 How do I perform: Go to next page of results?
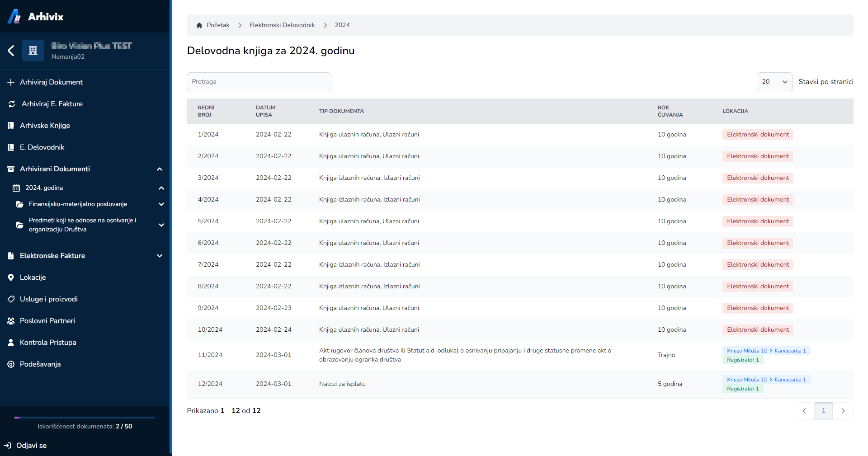(x=843, y=411)
